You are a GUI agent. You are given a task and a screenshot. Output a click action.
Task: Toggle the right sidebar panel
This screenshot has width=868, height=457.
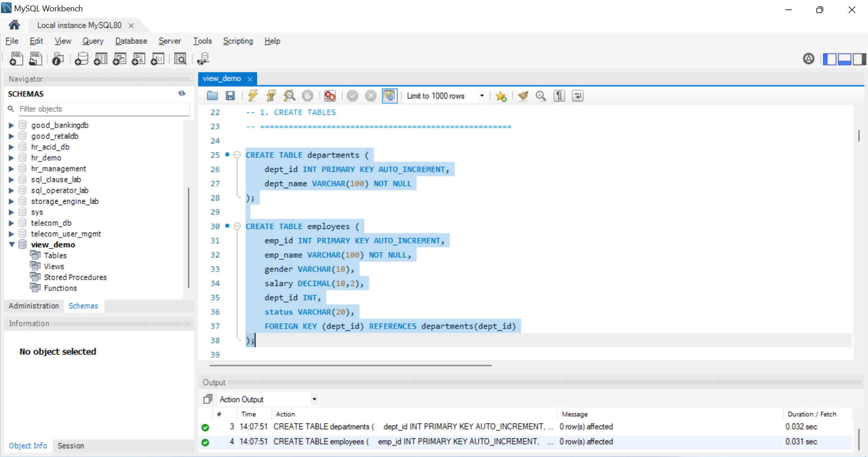(x=859, y=59)
